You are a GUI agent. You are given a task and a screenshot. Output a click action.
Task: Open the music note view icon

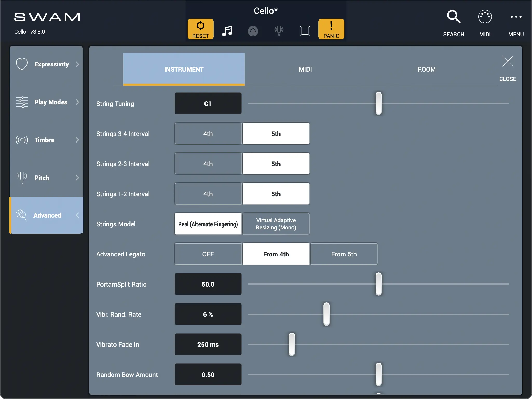(x=227, y=31)
